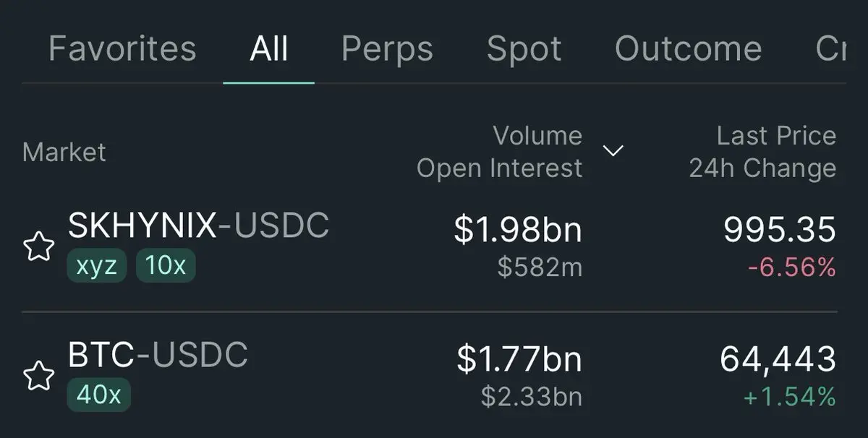Click the xyz tag on SKHYNIX

click(x=97, y=266)
